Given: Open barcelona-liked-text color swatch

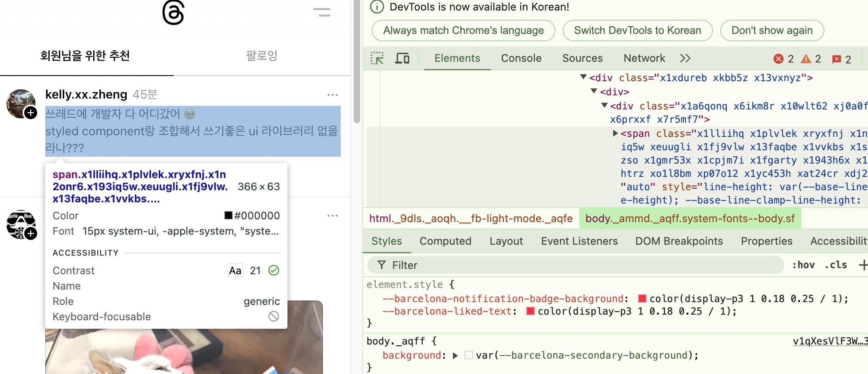Looking at the screenshot, I should pos(530,311).
